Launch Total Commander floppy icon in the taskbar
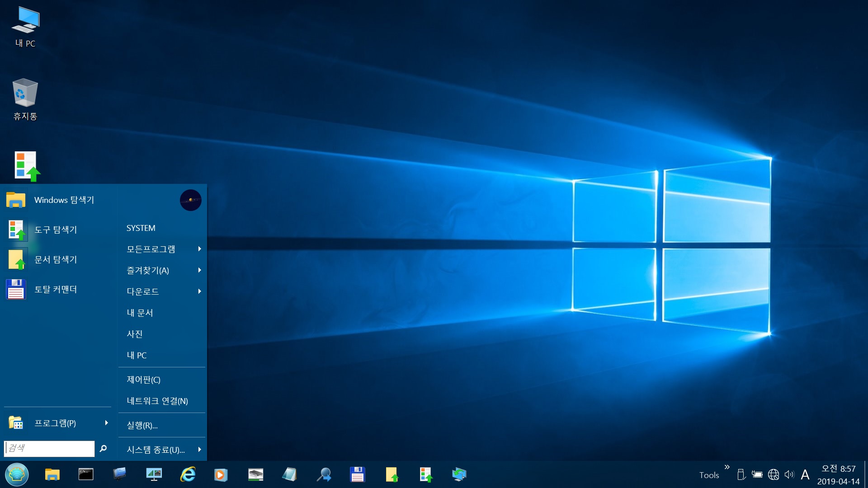 [x=358, y=474]
